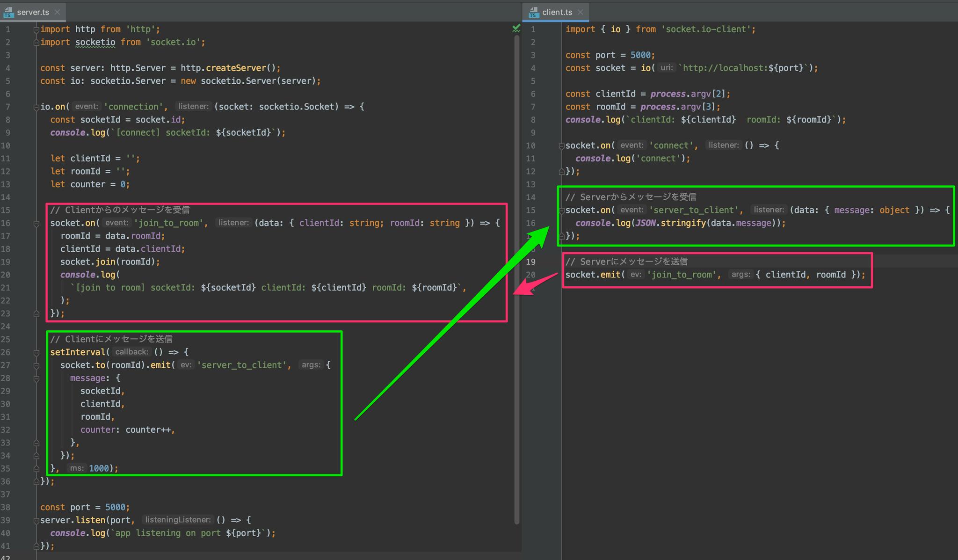
Task: Click the `app listening on port` template string
Action: 189,533
